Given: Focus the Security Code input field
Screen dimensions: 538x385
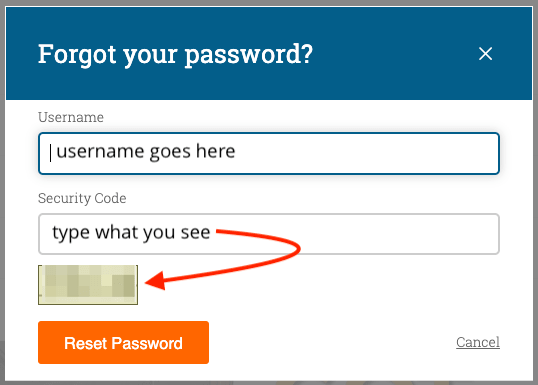Looking at the screenshot, I should pos(269,234).
